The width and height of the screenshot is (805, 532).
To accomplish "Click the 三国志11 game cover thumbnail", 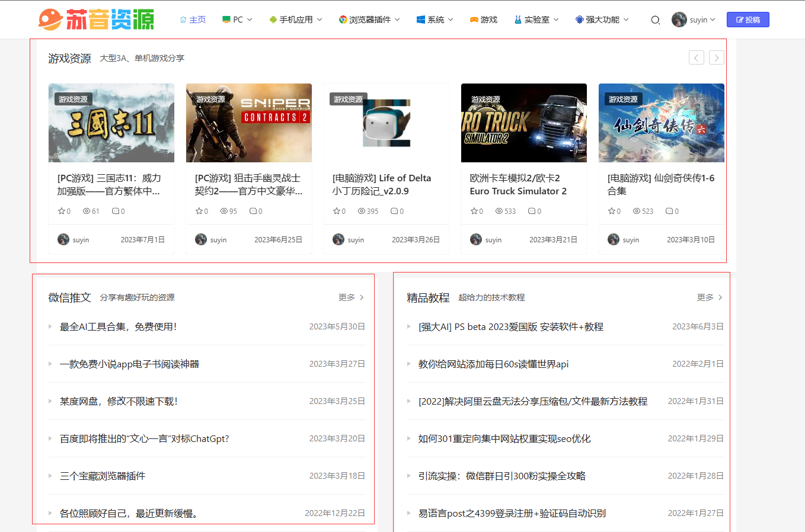I will (111, 123).
